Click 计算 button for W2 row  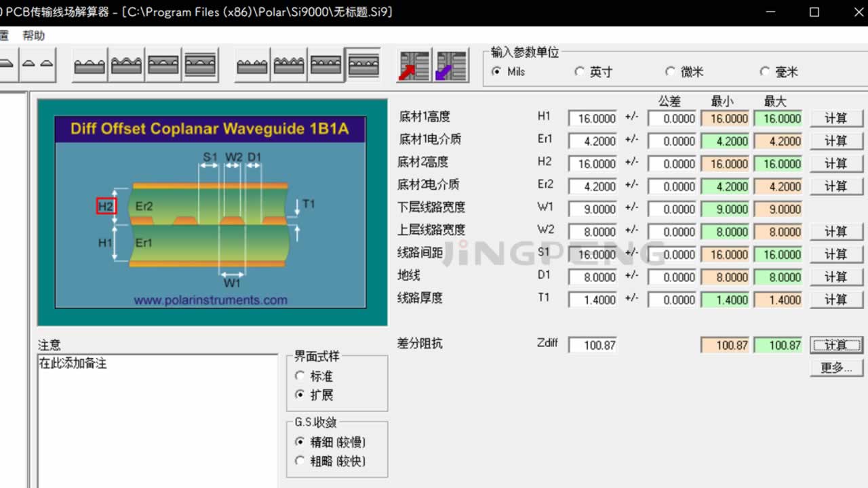coord(836,231)
